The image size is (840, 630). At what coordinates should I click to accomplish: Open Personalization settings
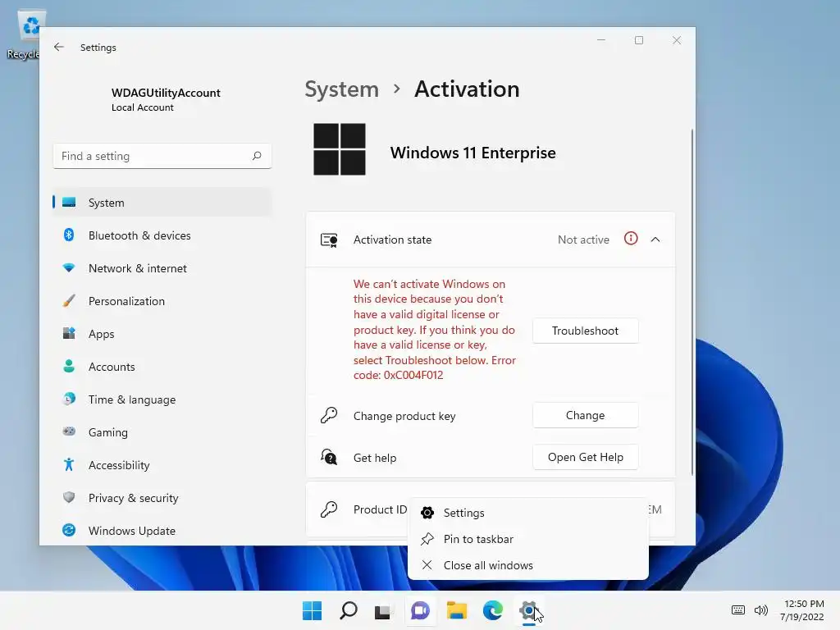[162, 301]
